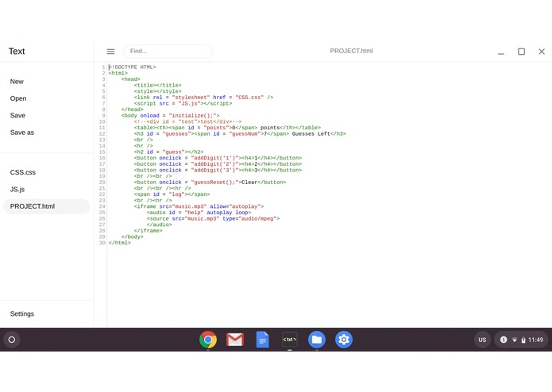Open the system tray clock showing 11:49
The width and height of the screenshot is (552, 392).
(x=535, y=340)
